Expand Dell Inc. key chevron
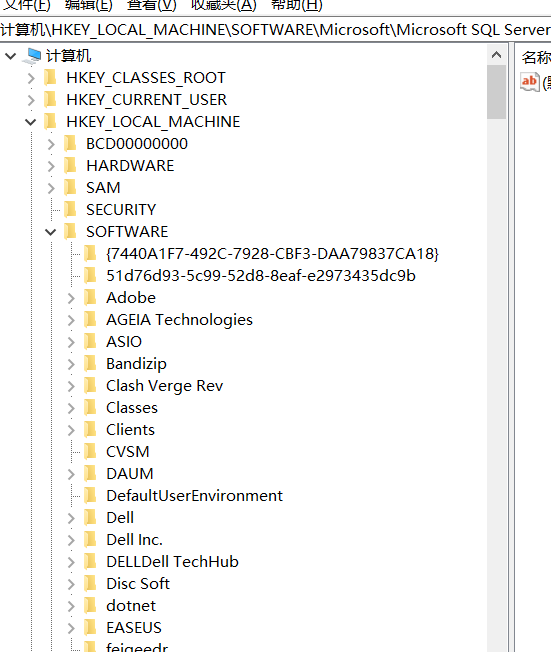 tap(71, 540)
